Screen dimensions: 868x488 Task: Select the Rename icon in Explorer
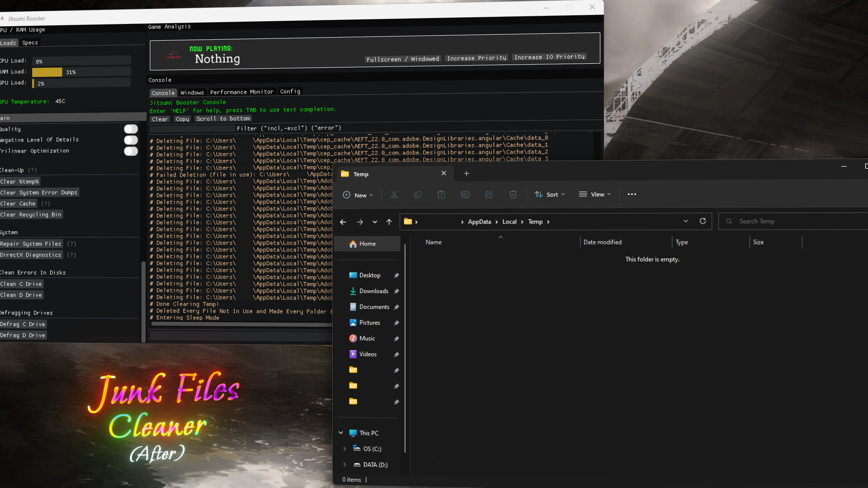click(465, 194)
